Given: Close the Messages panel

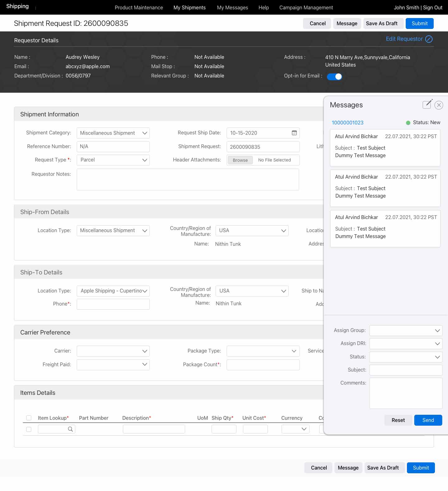Looking at the screenshot, I should 439,105.
